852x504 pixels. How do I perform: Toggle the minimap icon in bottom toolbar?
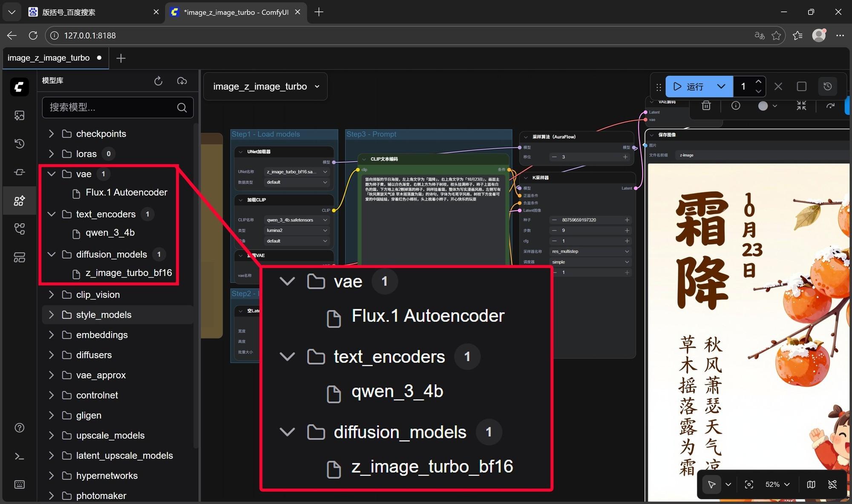click(811, 484)
